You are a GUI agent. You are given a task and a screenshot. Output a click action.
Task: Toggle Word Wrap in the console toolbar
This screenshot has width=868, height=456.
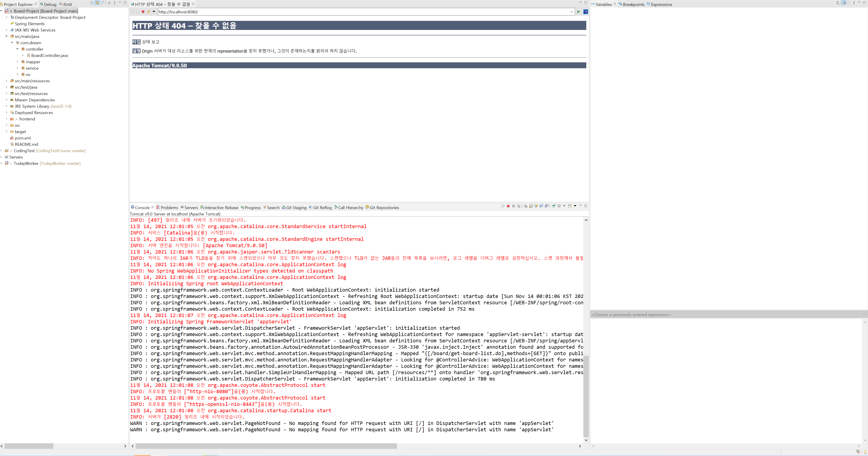536,206
